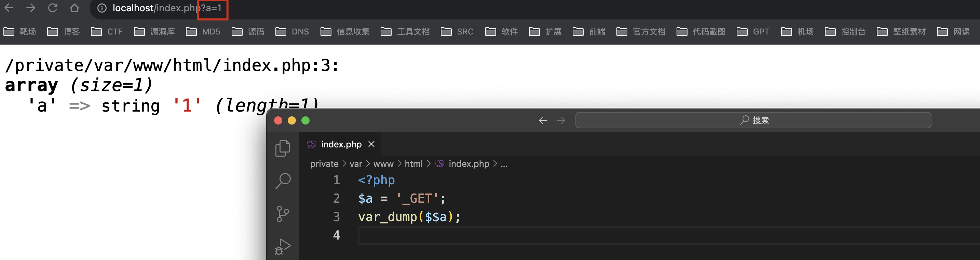
Task: Open the 源码 bookmark folder
Action: point(248,31)
